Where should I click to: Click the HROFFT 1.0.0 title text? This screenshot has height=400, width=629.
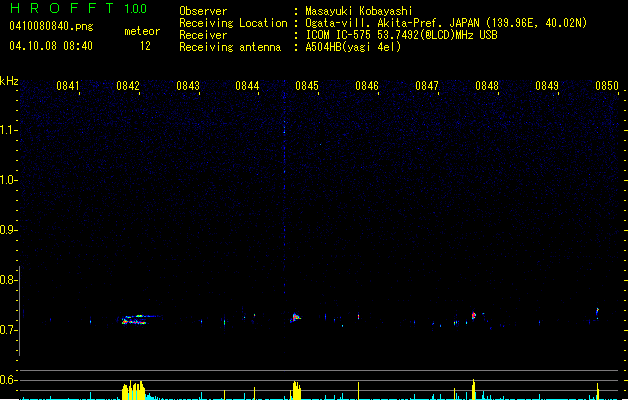click(79, 8)
